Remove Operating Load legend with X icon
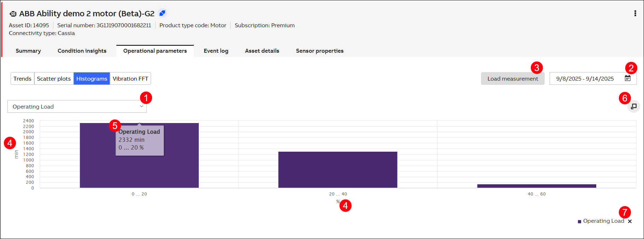Image resolution: width=644 pixels, height=239 pixels. pos(630,221)
